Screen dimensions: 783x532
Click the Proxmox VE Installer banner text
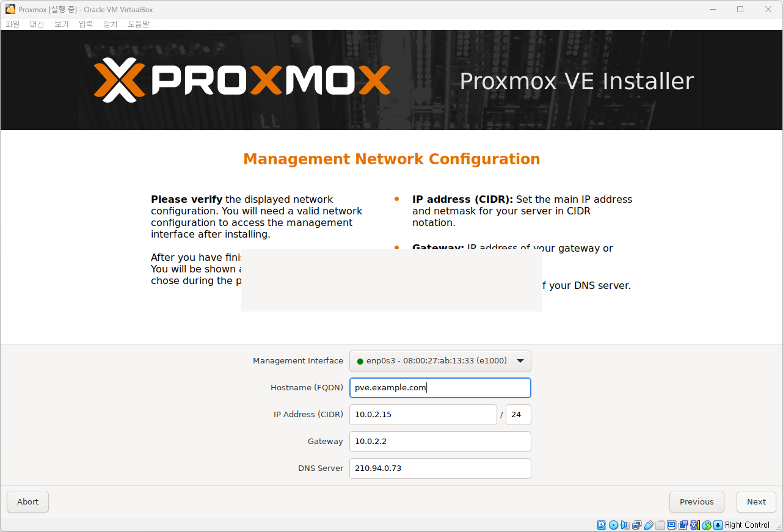point(577,81)
